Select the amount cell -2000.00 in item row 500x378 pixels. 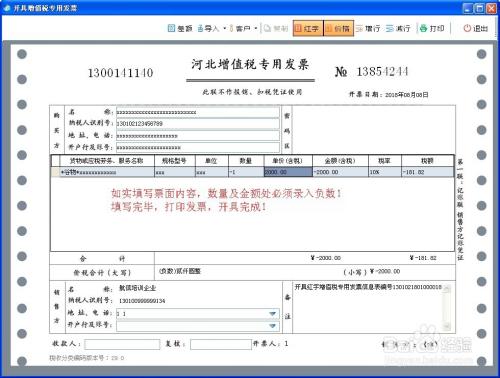point(340,172)
